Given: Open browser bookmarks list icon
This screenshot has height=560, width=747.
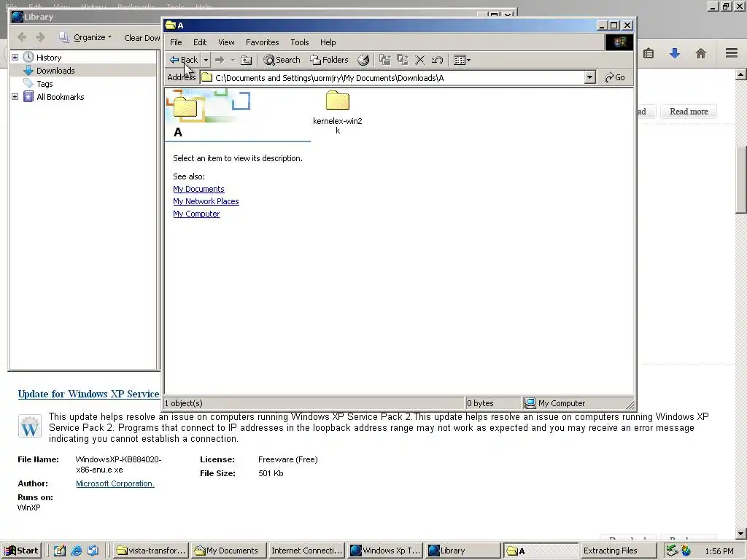Looking at the screenshot, I should 649,53.
